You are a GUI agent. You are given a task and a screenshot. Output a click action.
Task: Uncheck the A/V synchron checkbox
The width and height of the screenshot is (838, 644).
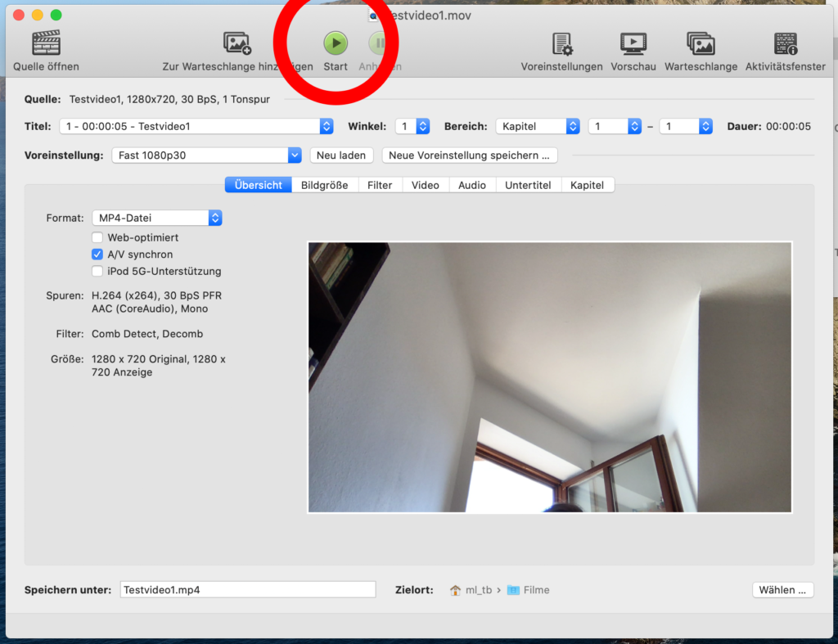tap(97, 254)
